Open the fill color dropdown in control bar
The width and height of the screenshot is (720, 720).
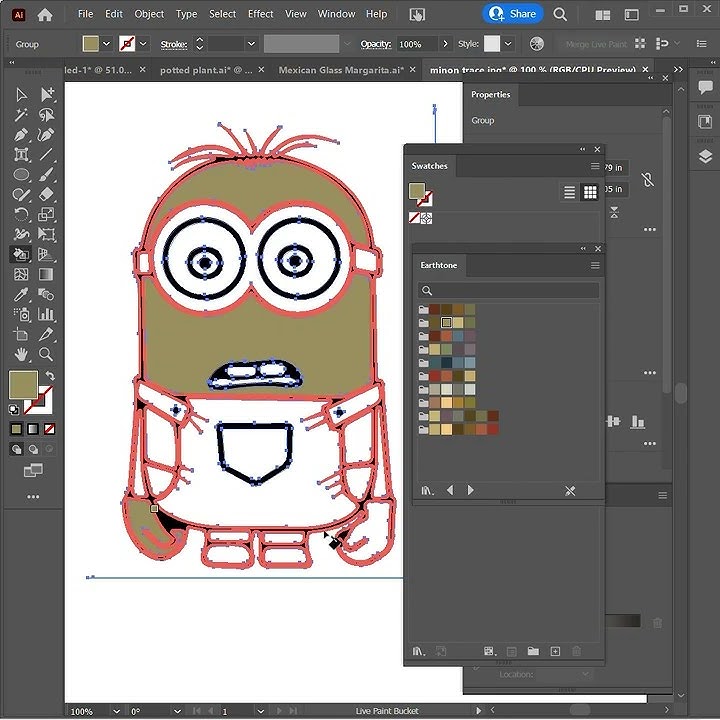click(107, 44)
